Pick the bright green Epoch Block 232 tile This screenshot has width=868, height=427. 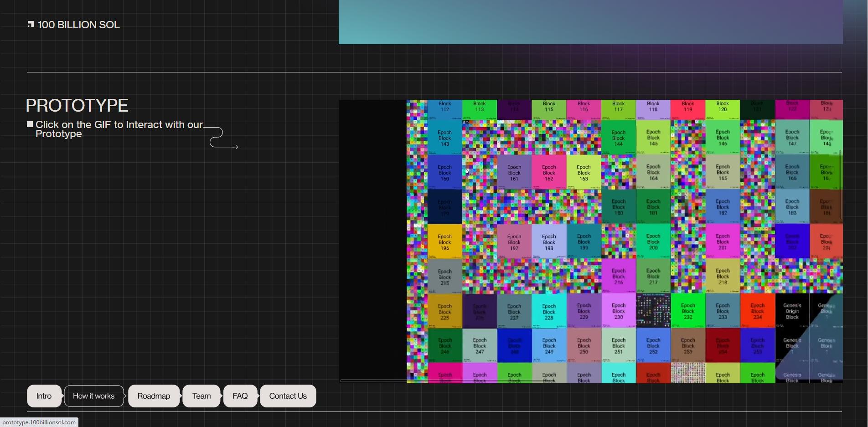coord(688,311)
